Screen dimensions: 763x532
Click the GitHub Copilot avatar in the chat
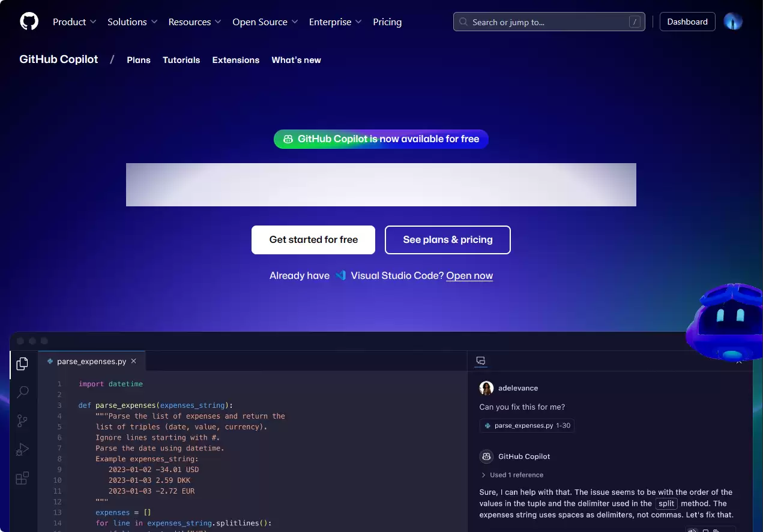click(486, 456)
